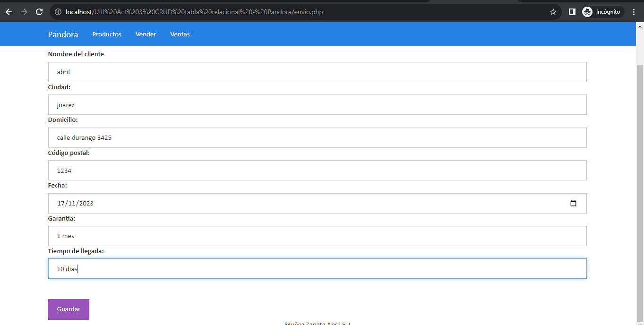Click the Garantía text field
The image size is (644, 325).
click(317, 236)
